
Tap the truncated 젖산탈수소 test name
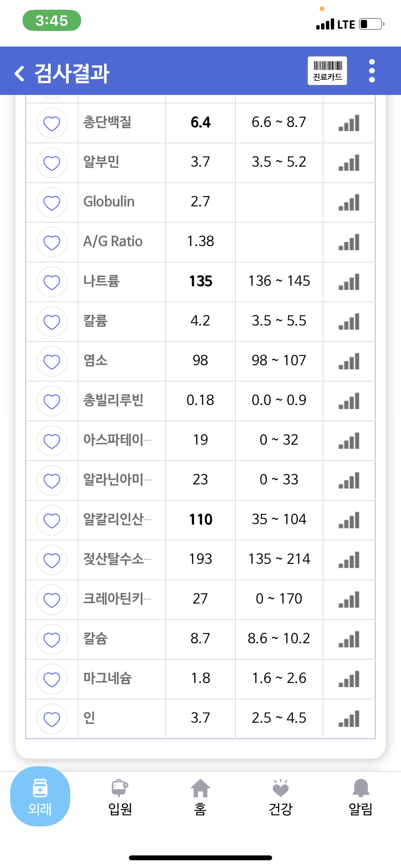pos(117,559)
